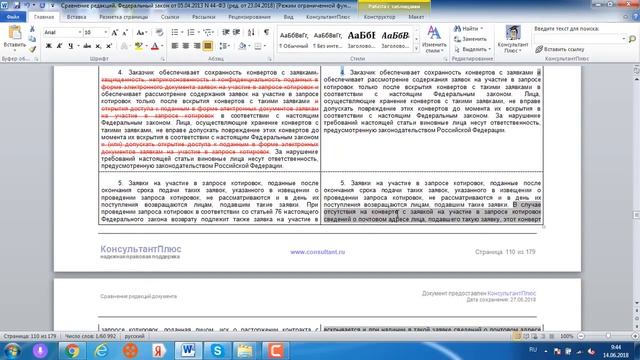Open the font size dropdown

pos(106,33)
